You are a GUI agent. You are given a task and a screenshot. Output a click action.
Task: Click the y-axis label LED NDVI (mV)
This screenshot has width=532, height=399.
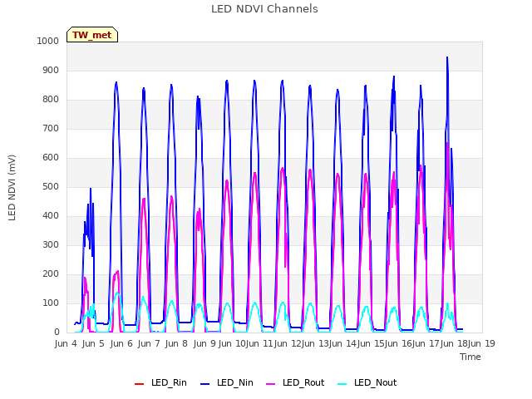pyautogui.click(x=12, y=188)
